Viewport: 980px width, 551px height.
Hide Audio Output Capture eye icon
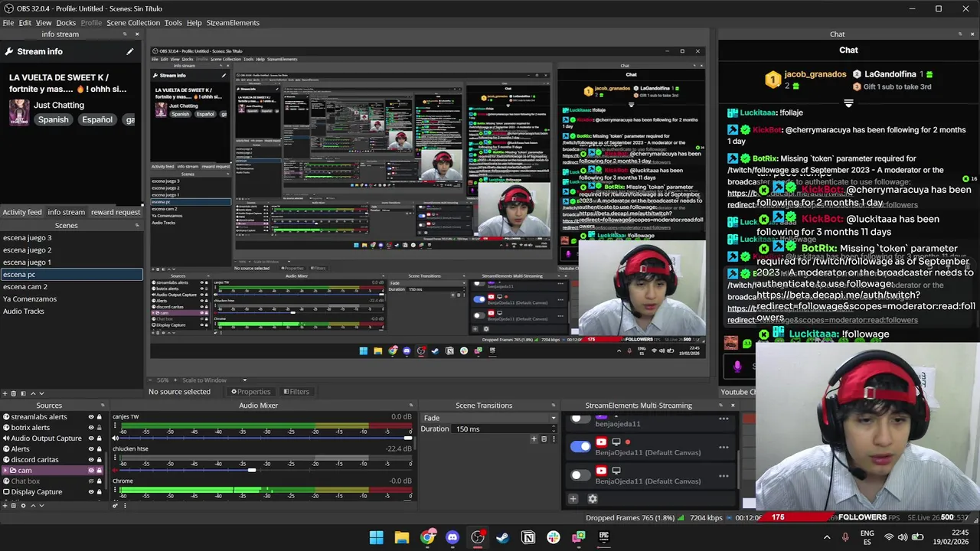pos(90,439)
